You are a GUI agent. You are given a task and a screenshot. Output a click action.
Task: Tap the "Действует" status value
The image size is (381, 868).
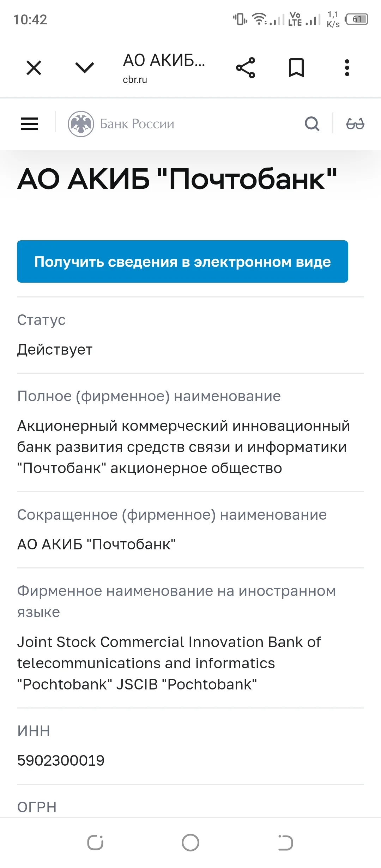pyautogui.click(x=55, y=350)
